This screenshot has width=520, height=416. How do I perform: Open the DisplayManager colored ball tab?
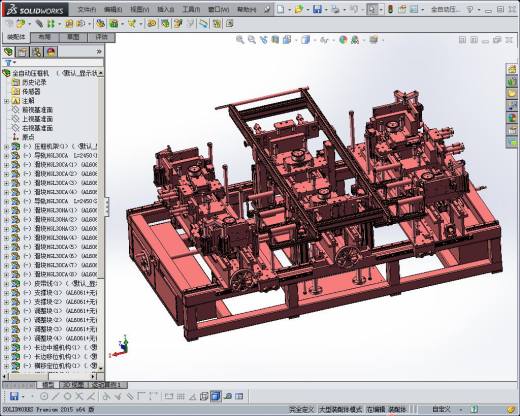point(51,52)
